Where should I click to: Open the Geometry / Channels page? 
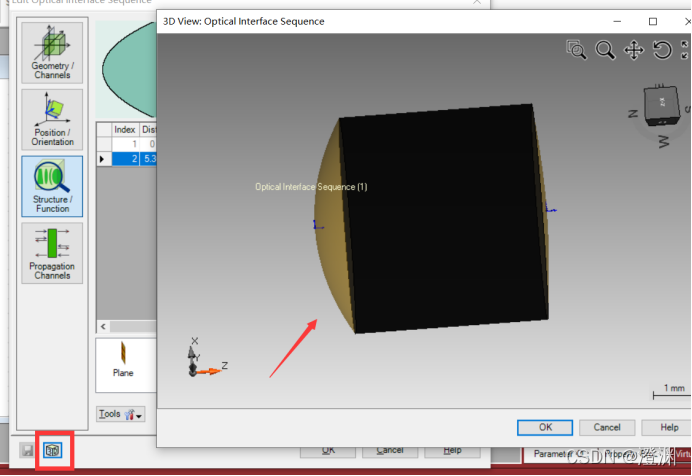pos(52,53)
